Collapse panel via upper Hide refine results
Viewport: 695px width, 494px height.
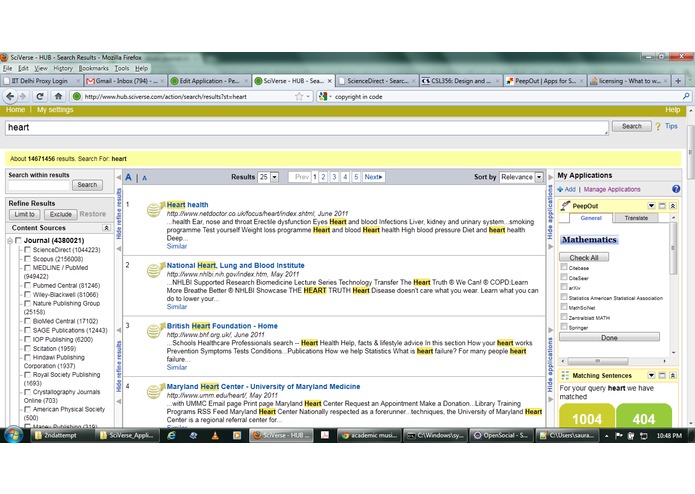pos(119,213)
